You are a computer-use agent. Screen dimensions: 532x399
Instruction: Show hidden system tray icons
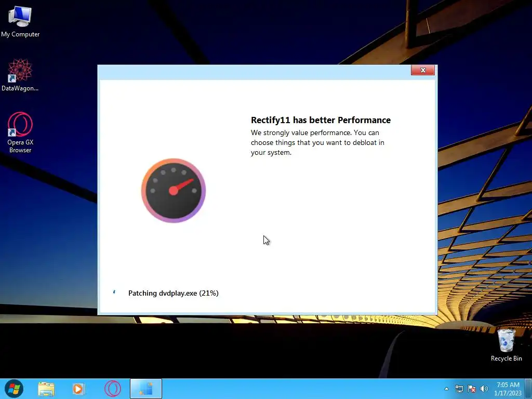[x=446, y=389]
